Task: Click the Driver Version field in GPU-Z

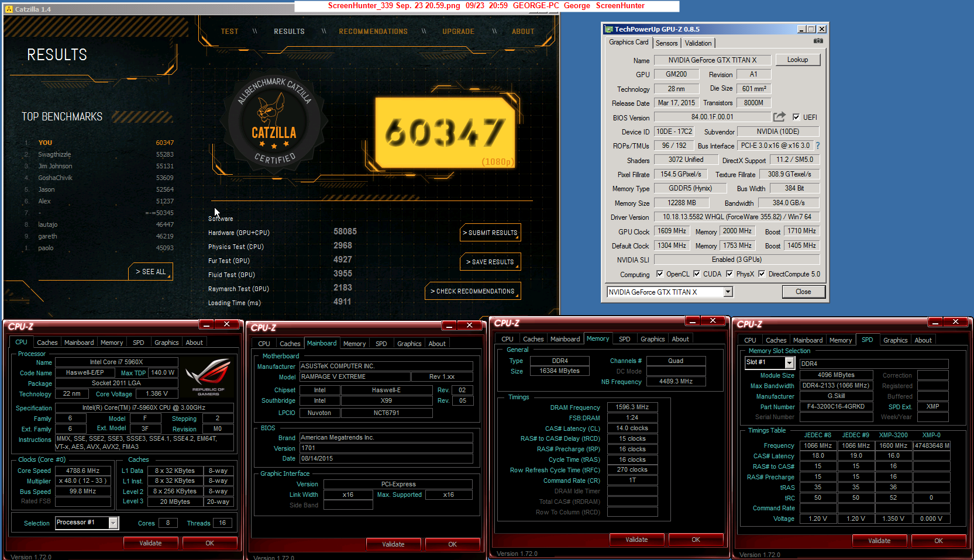Action: [x=736, y=217]
